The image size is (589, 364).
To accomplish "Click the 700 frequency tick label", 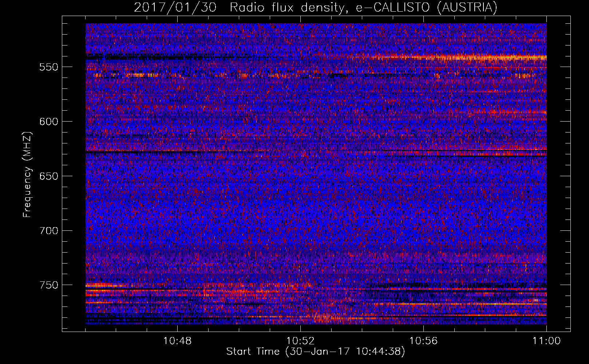I will point(49,231).
